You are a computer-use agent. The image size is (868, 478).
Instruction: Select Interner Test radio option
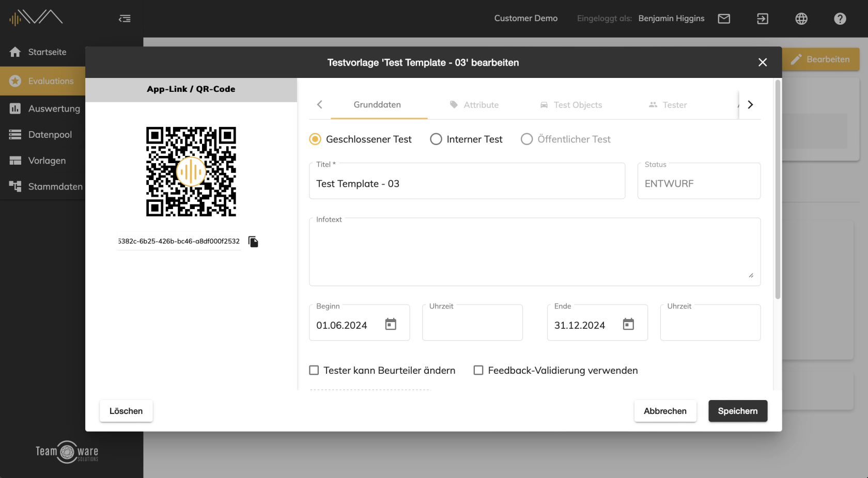coord(436,139)
